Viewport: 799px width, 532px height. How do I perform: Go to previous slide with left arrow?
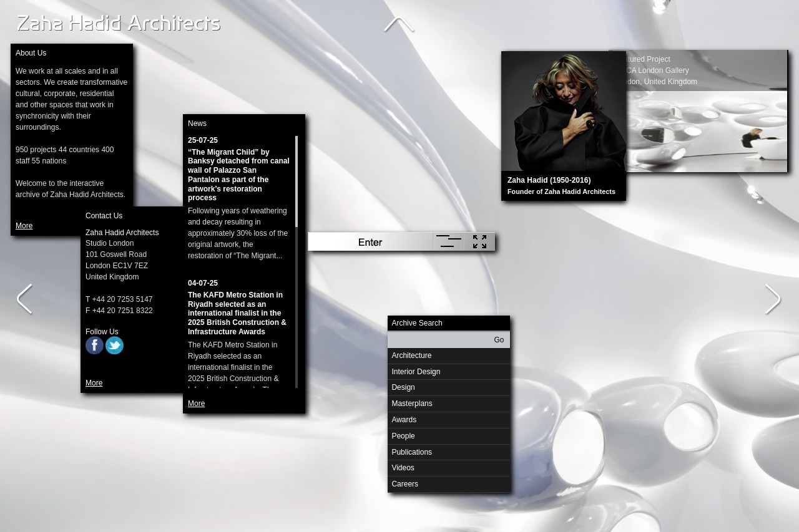[x=24, y=299]
